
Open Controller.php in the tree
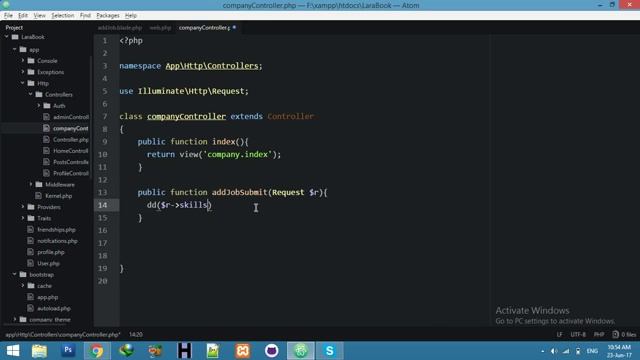click(70, 140)
